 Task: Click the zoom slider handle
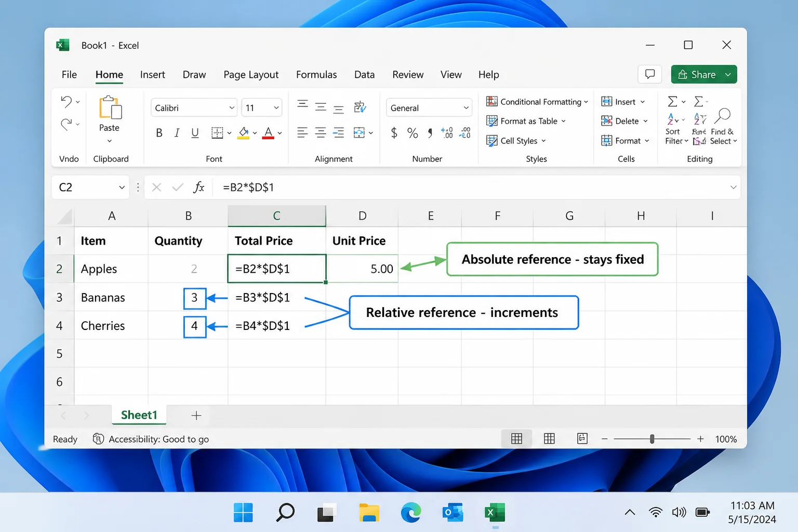pyautogui.click(x=652, y=439)
